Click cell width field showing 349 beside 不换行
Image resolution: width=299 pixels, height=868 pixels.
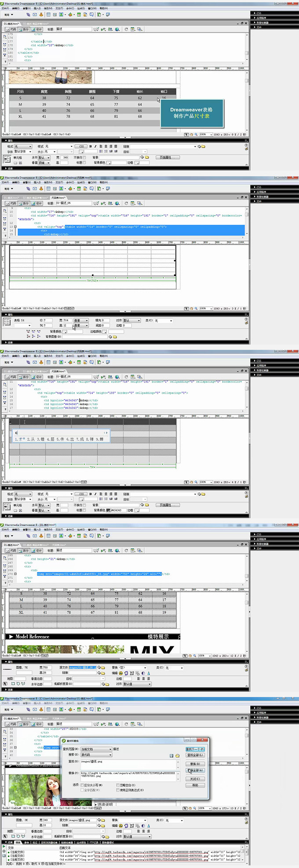pyautogui.click(x=64, y=157)
